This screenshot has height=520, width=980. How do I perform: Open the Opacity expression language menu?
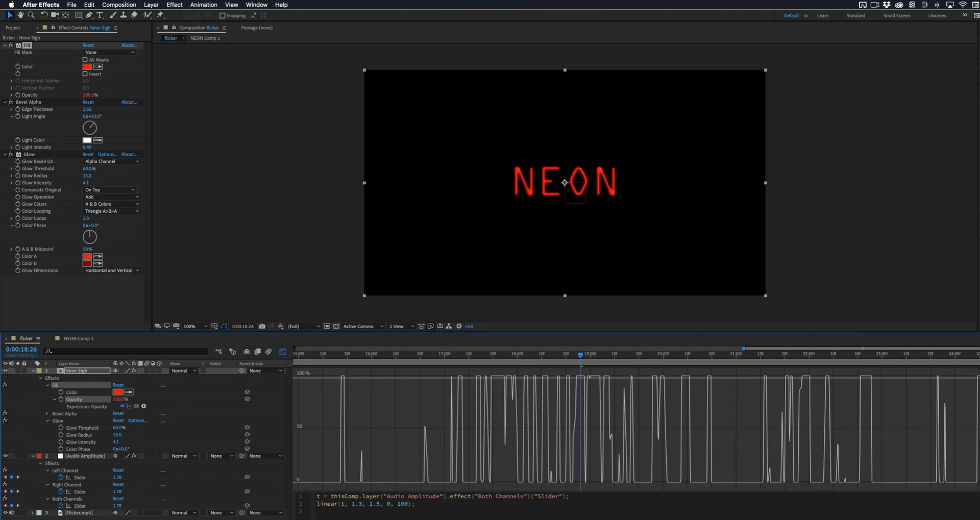tap(144, 407)
